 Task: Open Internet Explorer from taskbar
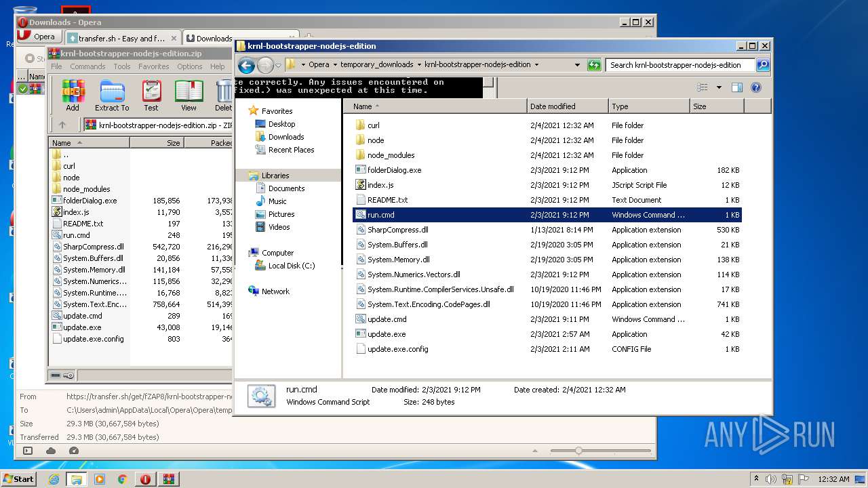point(54,479)
